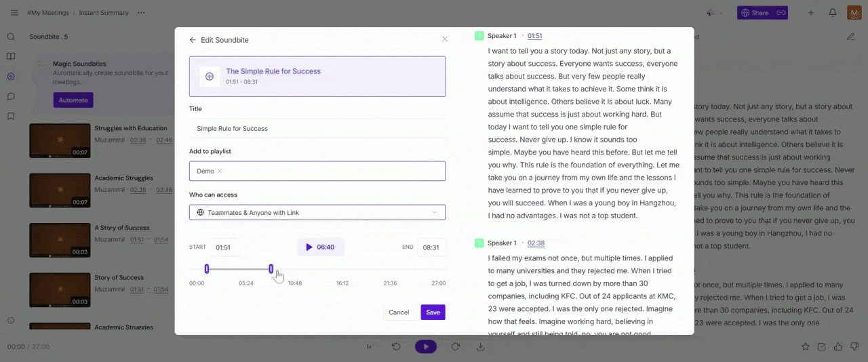Click the star icon in bottom bar
868x362 pixels.
(806, 346)
